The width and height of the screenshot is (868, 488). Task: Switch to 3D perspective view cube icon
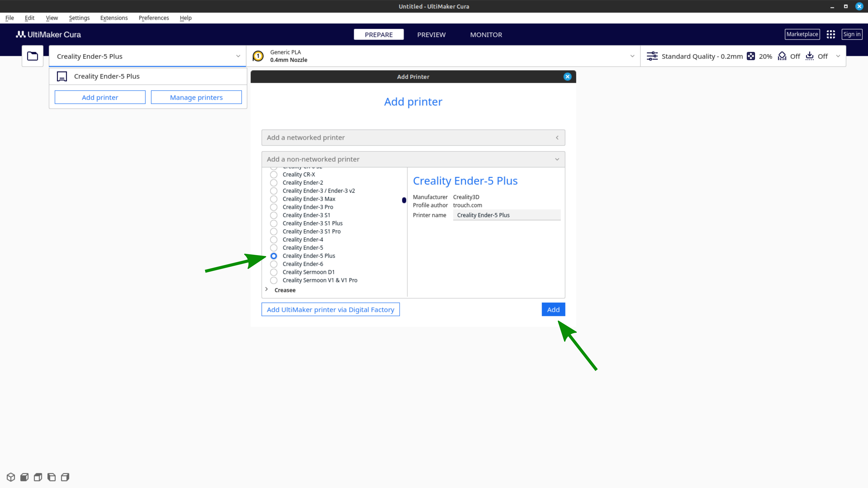click(11, 477)
